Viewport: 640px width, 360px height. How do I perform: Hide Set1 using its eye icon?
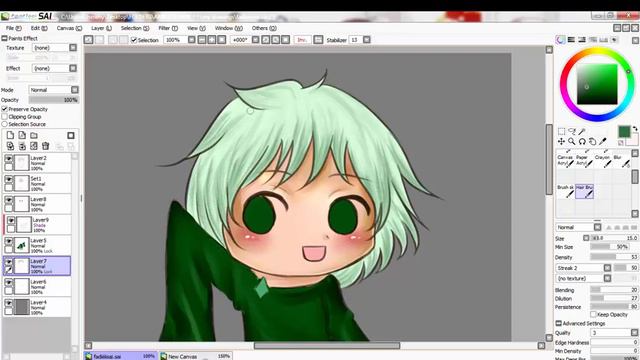(8, 180)
